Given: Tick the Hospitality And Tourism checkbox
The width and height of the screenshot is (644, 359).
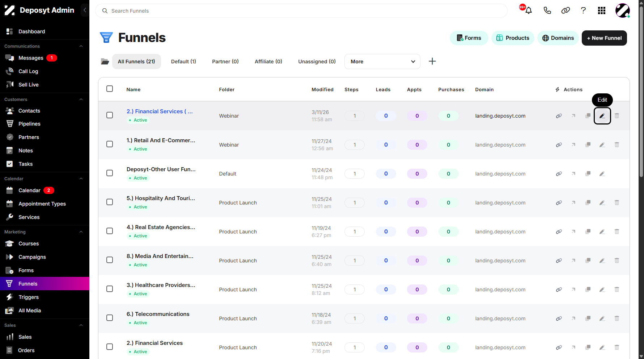Looking at the screenshot, I should (110, 202).
